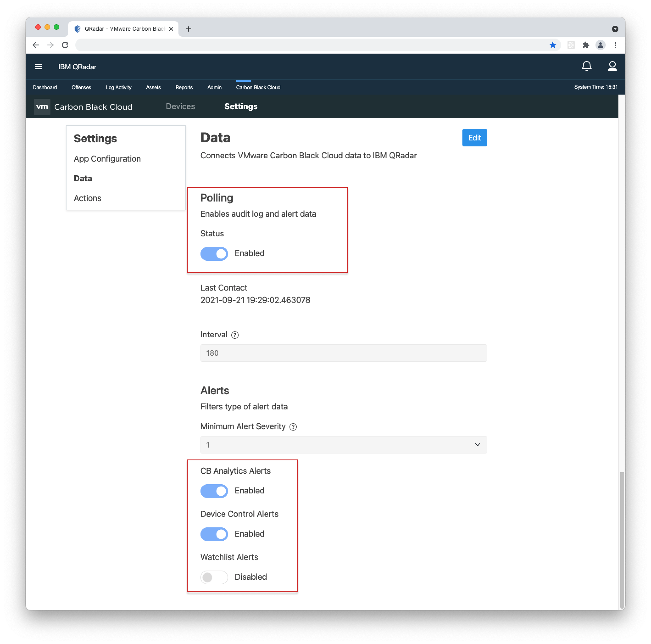651x644 pixels.
Task: Open the Offenses tab
Action: pyautogui.click(x=81, y=87)
